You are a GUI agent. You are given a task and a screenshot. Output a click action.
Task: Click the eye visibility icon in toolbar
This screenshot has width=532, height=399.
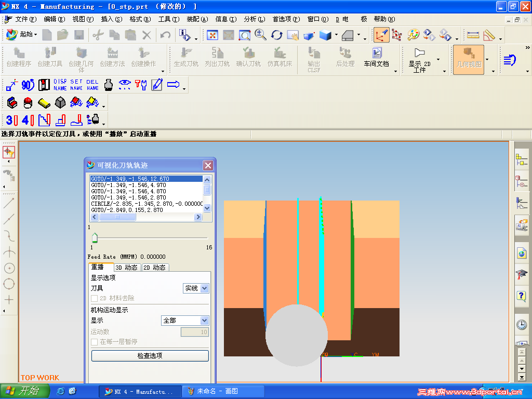click(125, 85)
